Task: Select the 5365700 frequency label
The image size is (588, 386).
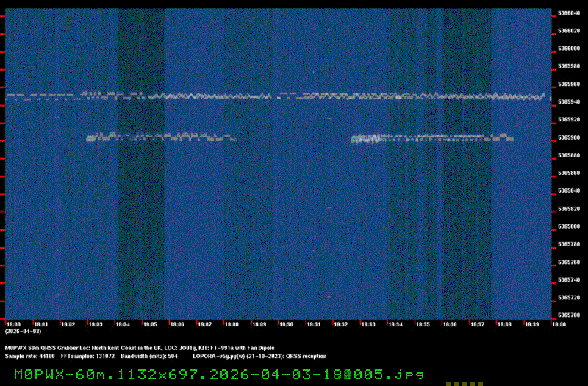Action: click(x=569, y=315)
